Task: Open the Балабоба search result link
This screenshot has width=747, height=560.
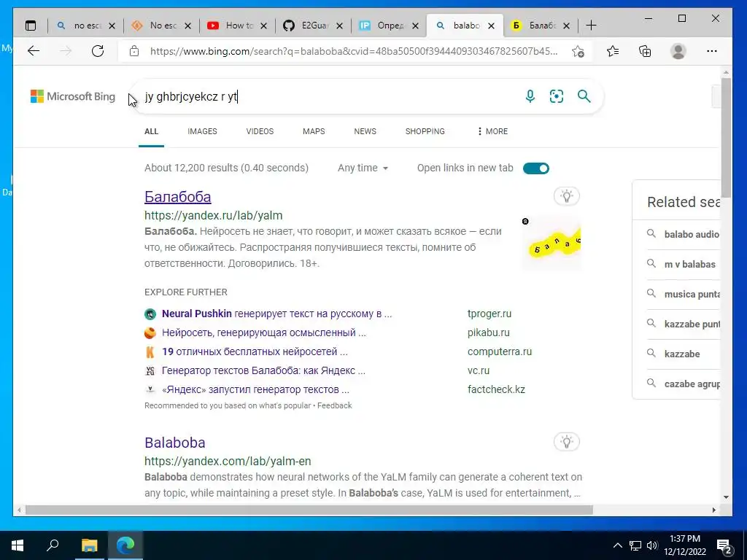Action: [178, 197]
